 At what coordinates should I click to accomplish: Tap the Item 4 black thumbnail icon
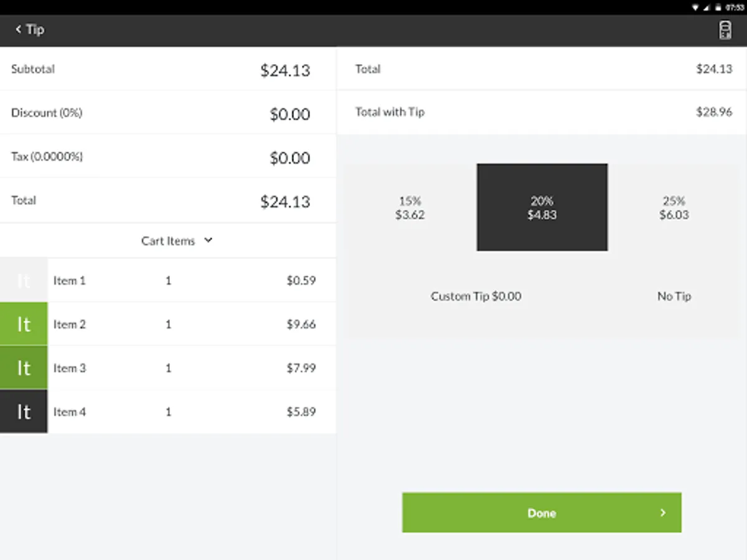tap(24, 411)
